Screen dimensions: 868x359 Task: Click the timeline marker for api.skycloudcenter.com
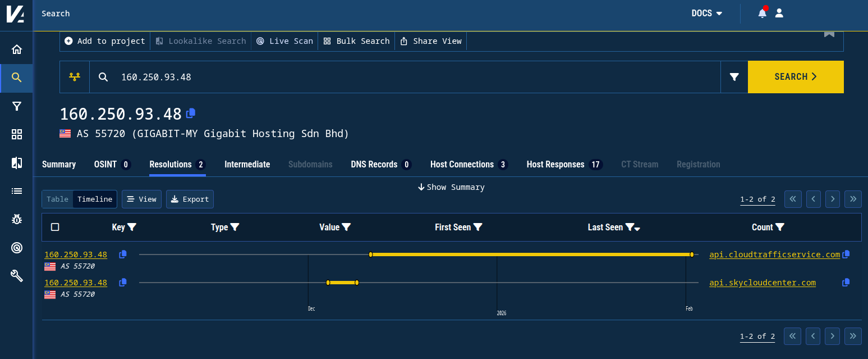click(342, 283)
